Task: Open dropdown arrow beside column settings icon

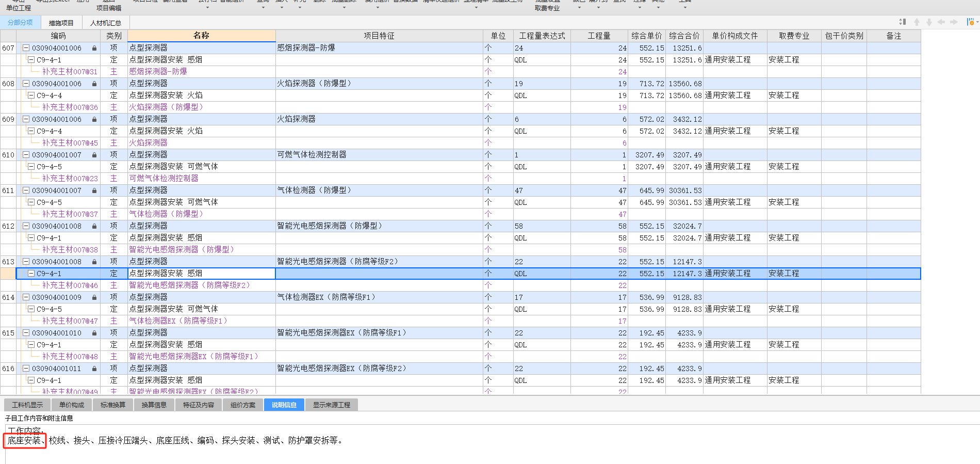Action: click(x=977, y=22)
